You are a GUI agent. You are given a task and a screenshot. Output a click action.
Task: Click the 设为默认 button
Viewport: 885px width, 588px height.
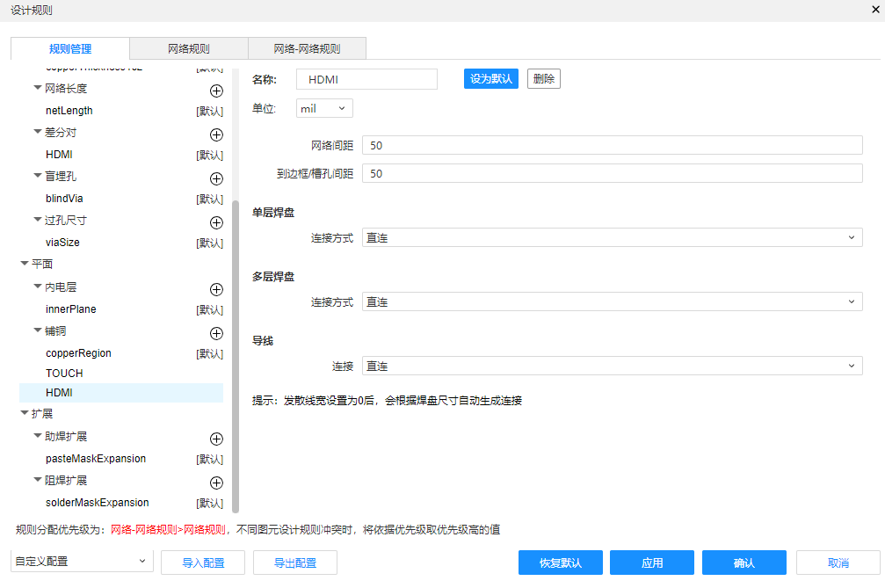(x=491, y=79)
